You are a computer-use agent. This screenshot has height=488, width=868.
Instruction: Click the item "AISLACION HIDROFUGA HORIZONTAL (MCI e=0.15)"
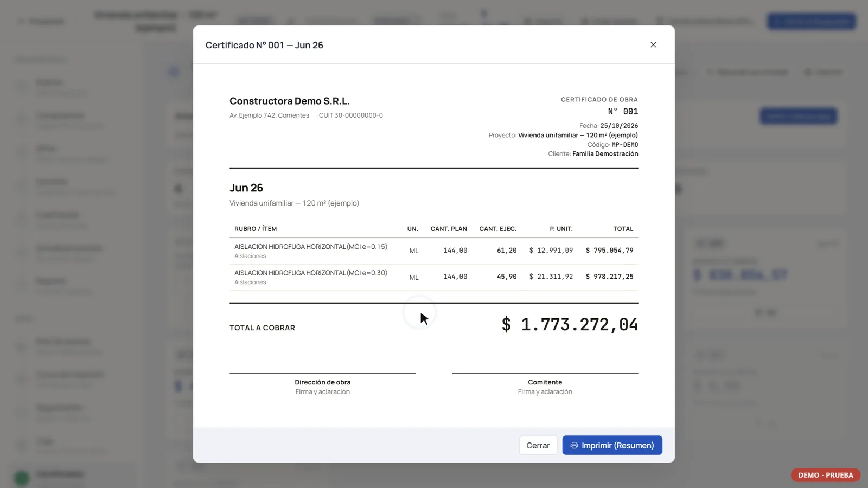[311, 247]
